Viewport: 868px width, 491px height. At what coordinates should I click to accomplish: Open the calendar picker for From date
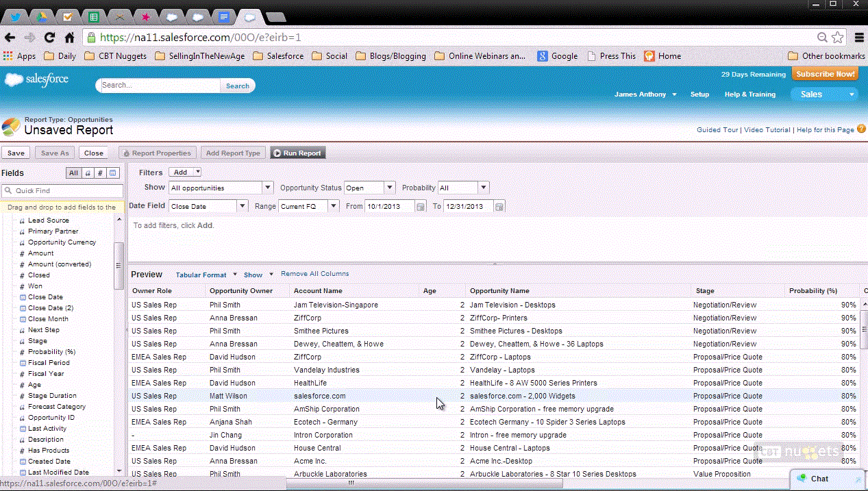pyautogui.click(x=420, y=206)
